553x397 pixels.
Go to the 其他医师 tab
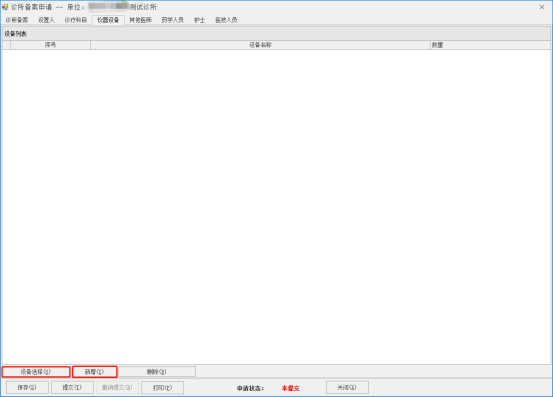point(140,20)
